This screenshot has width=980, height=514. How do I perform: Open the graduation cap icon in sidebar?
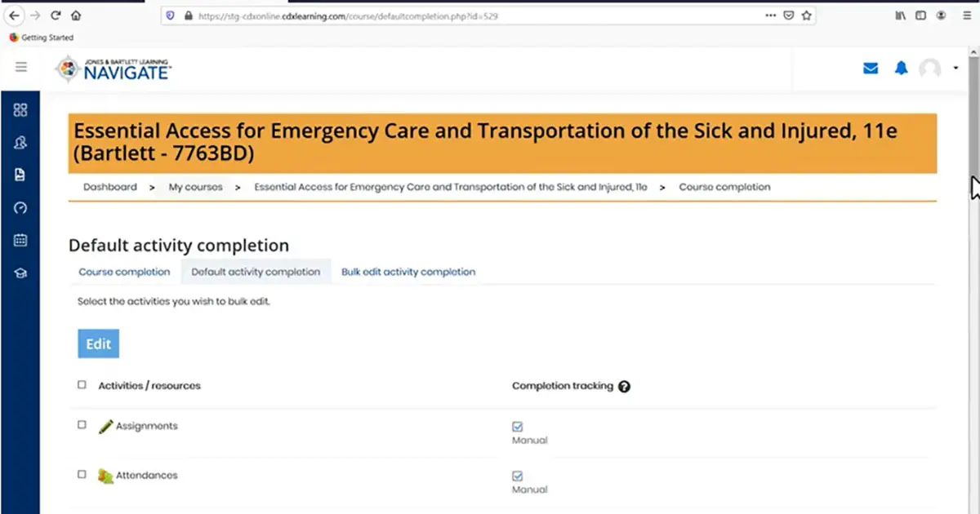pyautogui.click(x=20, y=273)
